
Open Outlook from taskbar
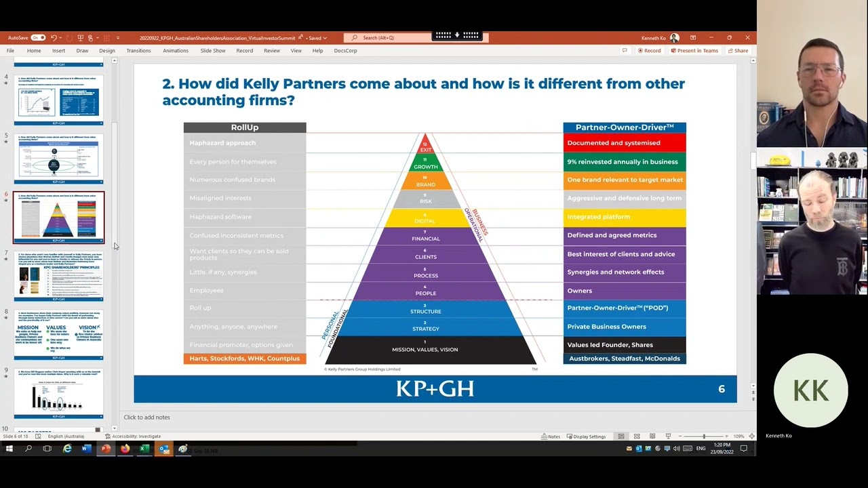tap(163, 449)
